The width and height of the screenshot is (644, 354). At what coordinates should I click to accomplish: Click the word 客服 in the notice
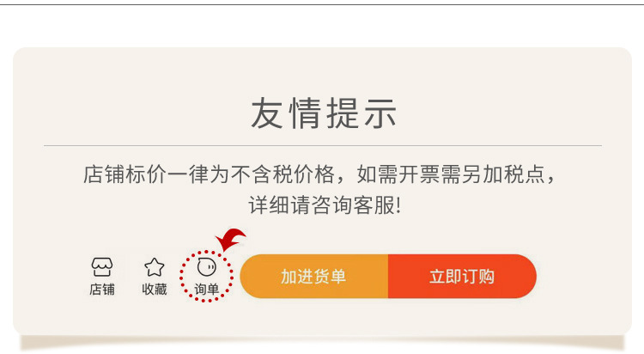click(x=374, y=204)
